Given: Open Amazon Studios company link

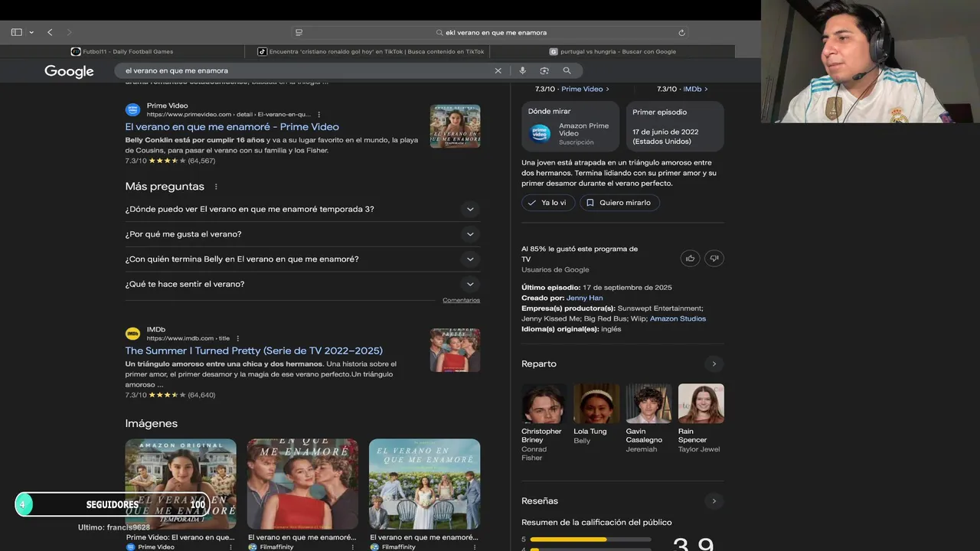Looking at the screenshot, I should pyautogui.click(x=678, y=318).
